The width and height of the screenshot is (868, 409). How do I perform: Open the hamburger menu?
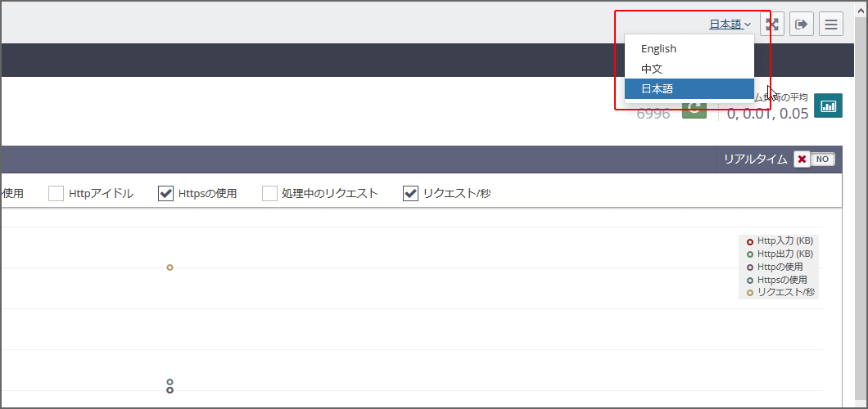pyautogui.click(x=831, y=25)
